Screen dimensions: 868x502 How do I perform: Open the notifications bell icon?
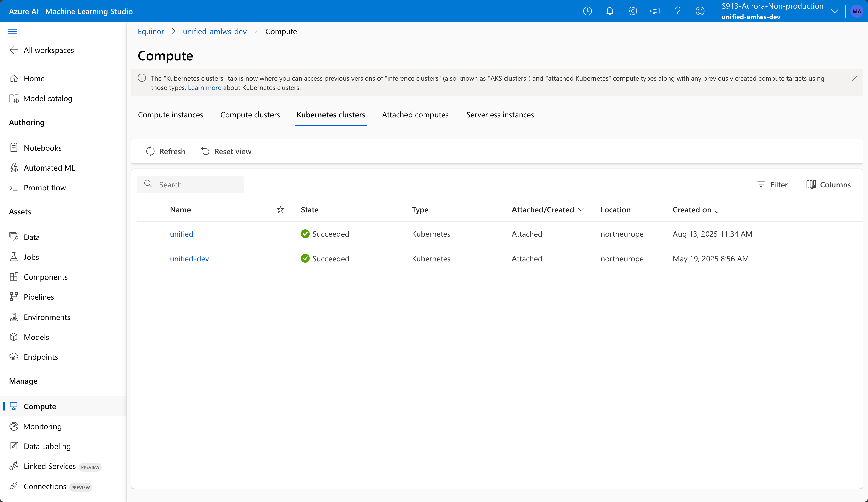610,11
